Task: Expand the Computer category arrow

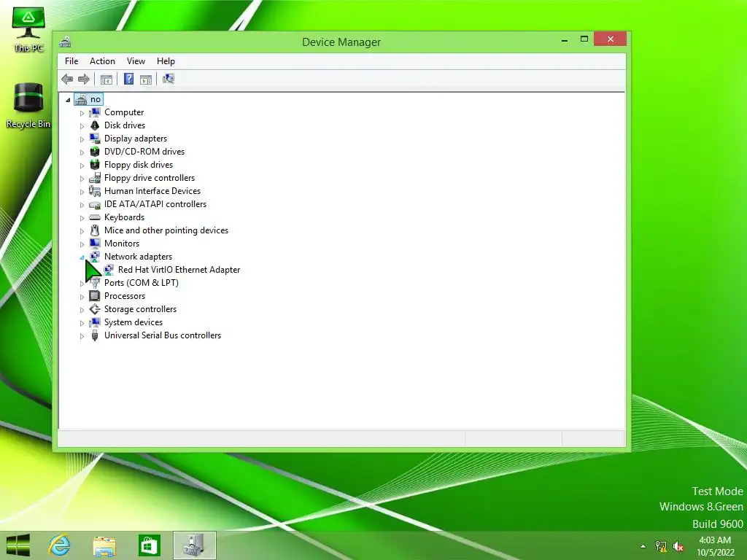Action: pyautogui.click(x=82, y=113)
